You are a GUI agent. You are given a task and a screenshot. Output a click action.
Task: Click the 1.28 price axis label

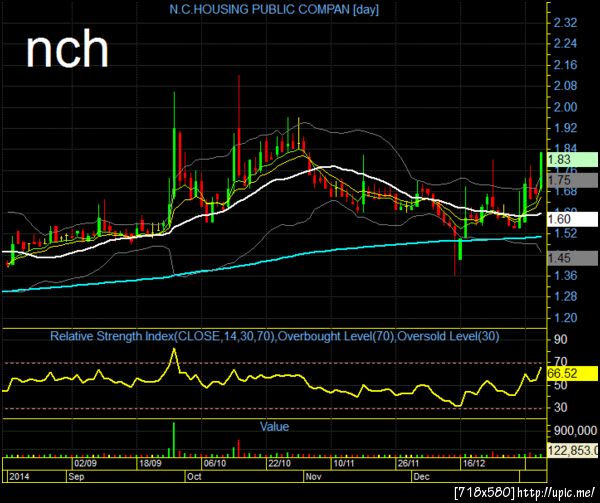[565, 296]
